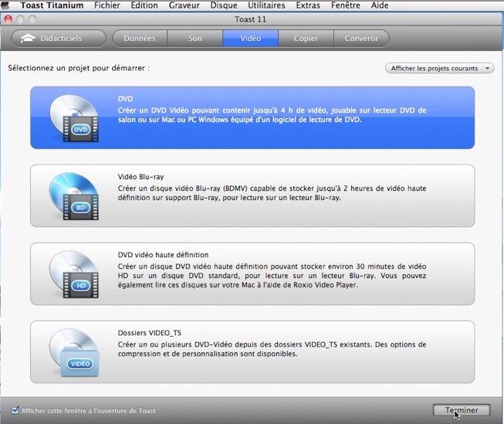Open the Aide menu
Image resolution: width=504 pixels, height=424 pixels.
coord(380,5)
